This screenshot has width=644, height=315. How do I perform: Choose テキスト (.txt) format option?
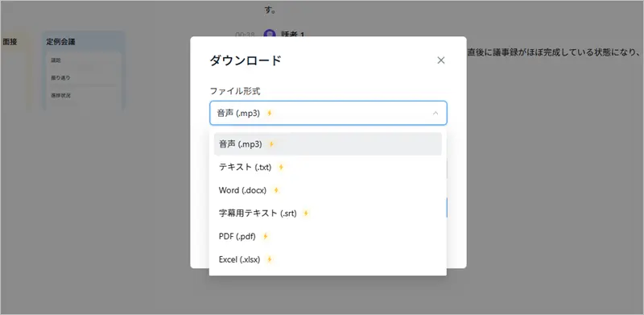click(328, 168)
